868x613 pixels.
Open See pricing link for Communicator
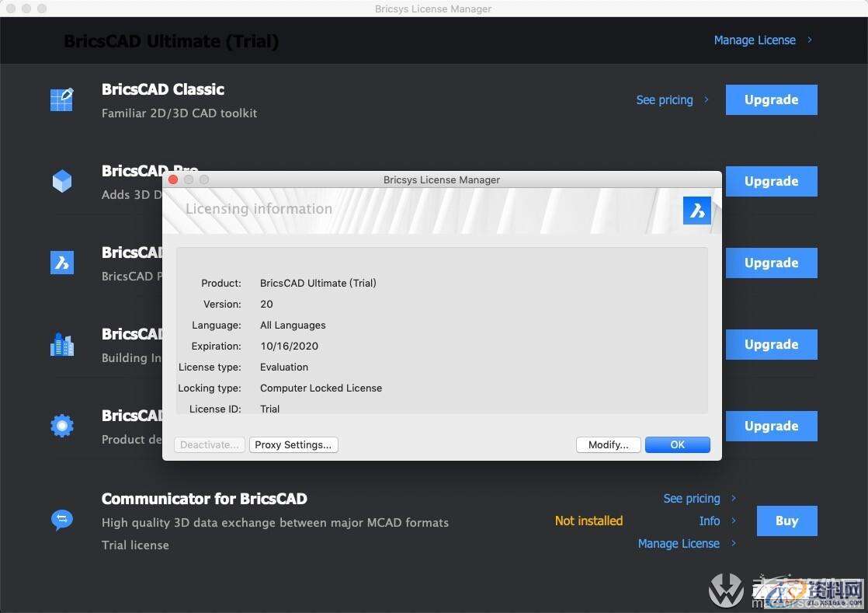692,498
